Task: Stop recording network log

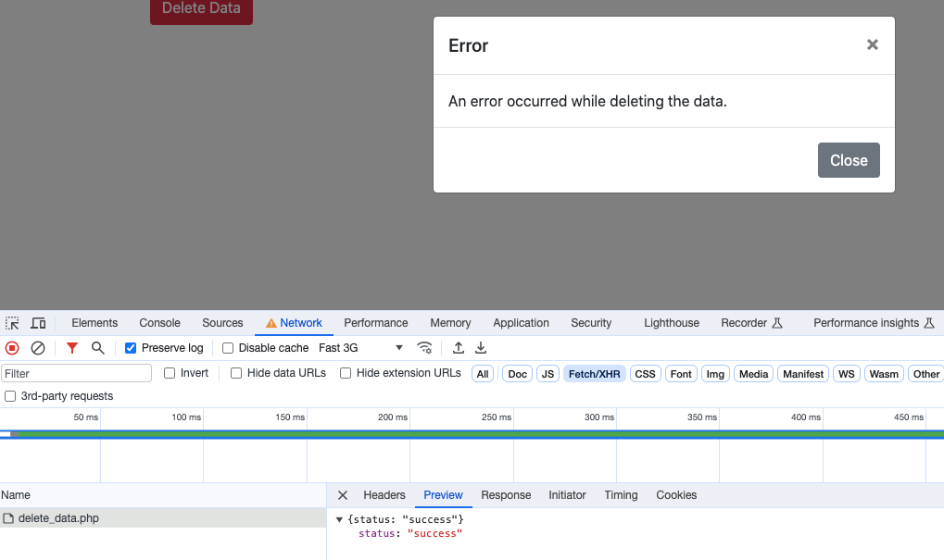Action: tap(12, 348)
